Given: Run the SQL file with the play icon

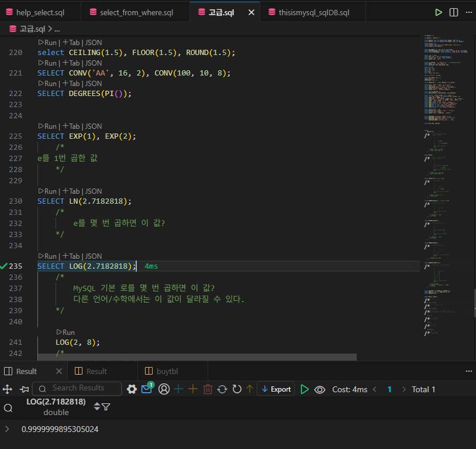Looking at the screenshot, I should (439, 12).
